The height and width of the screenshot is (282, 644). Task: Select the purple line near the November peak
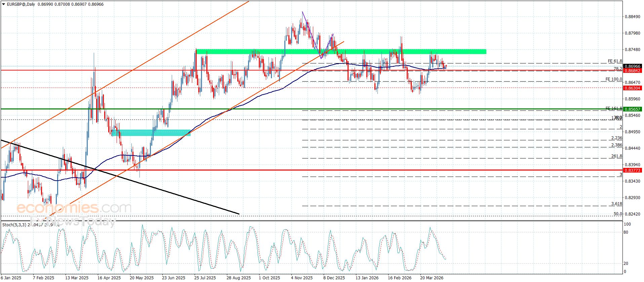311,34
